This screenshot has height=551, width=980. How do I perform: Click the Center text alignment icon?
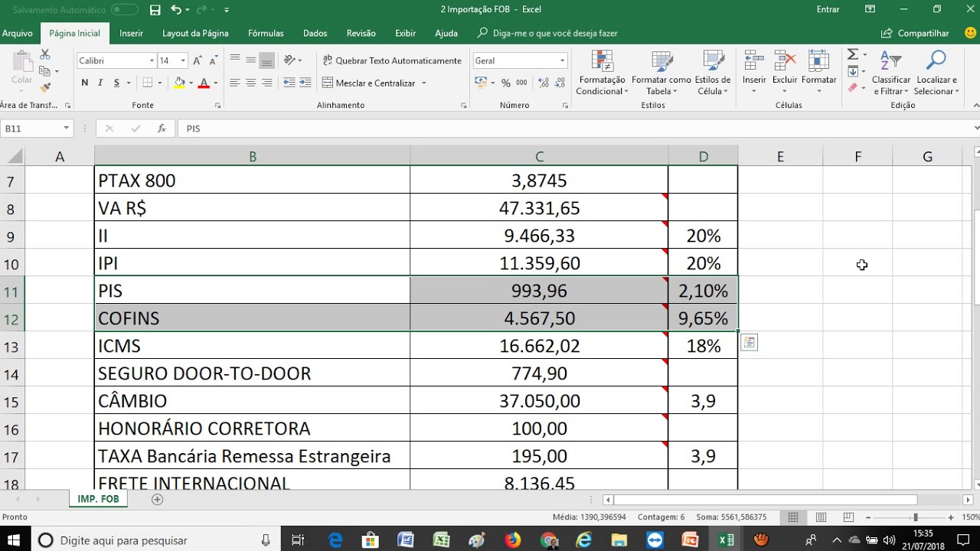click(x=250, y=83)
